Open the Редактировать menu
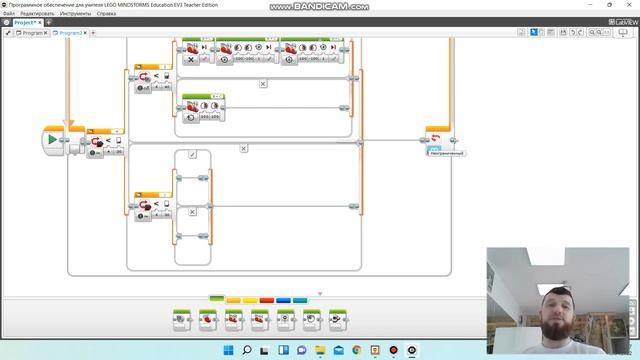640x360 pixels. click(x=37, y=13)
